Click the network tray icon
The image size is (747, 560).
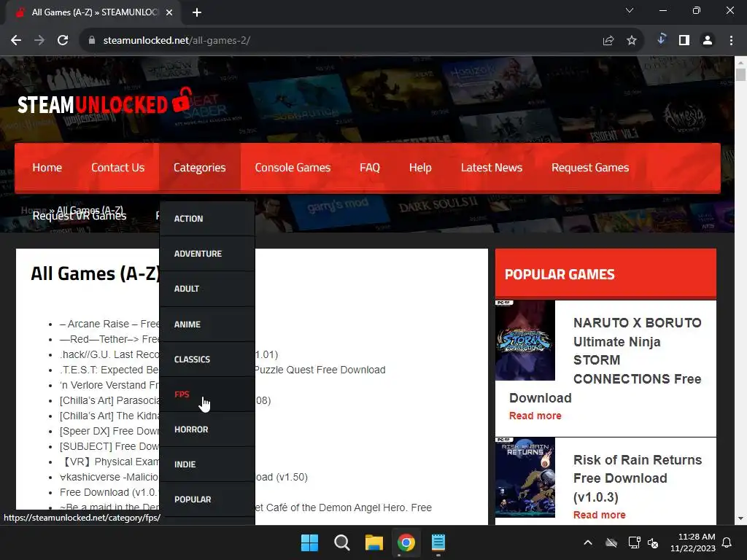(x=634, y=542)
